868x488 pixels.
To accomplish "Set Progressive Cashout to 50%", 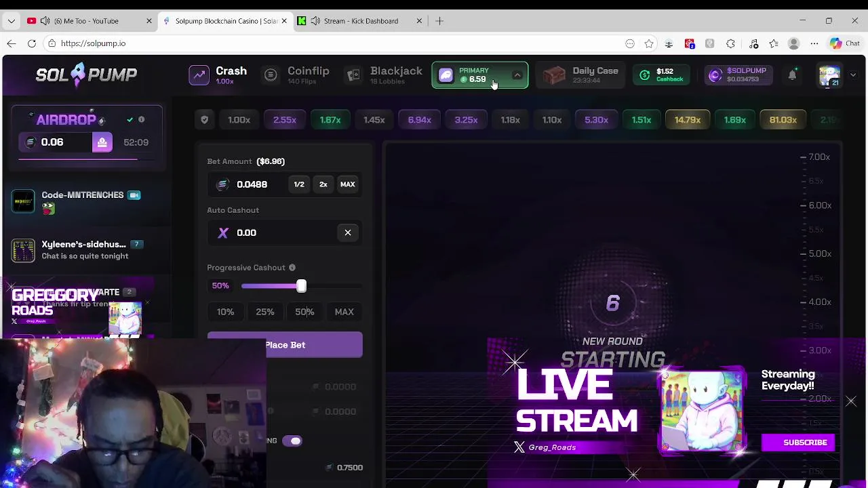I will pos(304,312).
